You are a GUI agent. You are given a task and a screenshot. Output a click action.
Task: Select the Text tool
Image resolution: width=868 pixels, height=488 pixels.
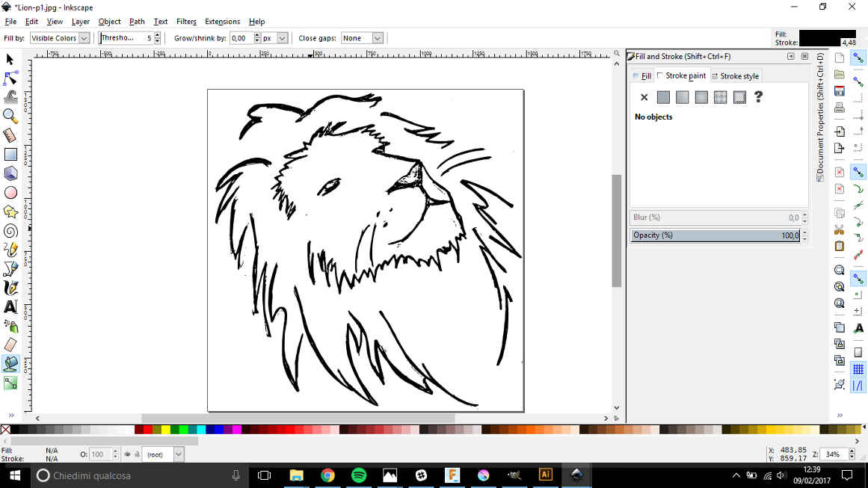pos(10,307)
